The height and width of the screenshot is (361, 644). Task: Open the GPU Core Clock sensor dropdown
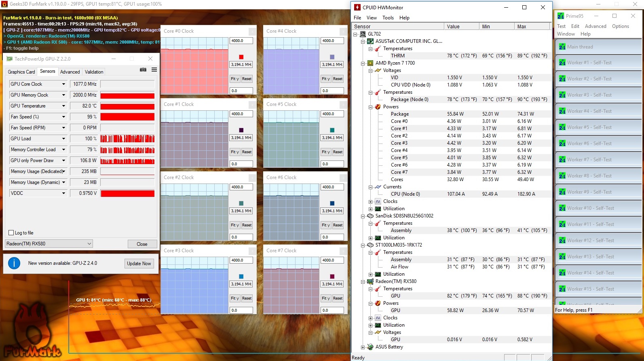pos(63,84)
